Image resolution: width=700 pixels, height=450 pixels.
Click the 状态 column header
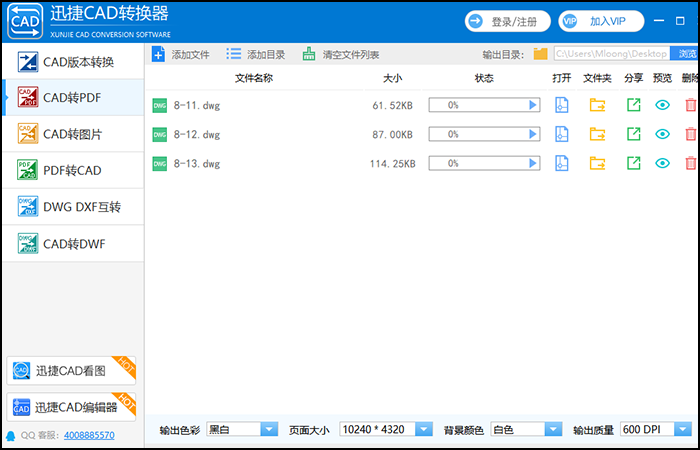click(x=484, y=78)
